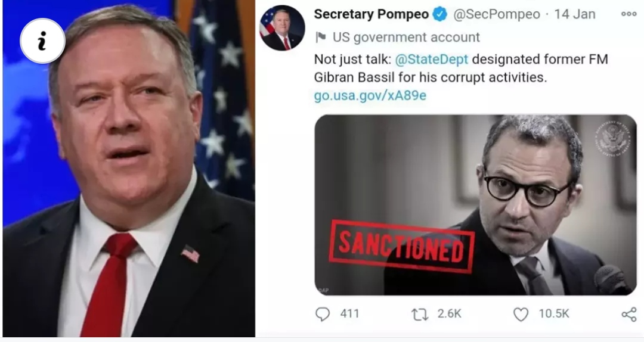Click the info icon on photo

point(43,41)
